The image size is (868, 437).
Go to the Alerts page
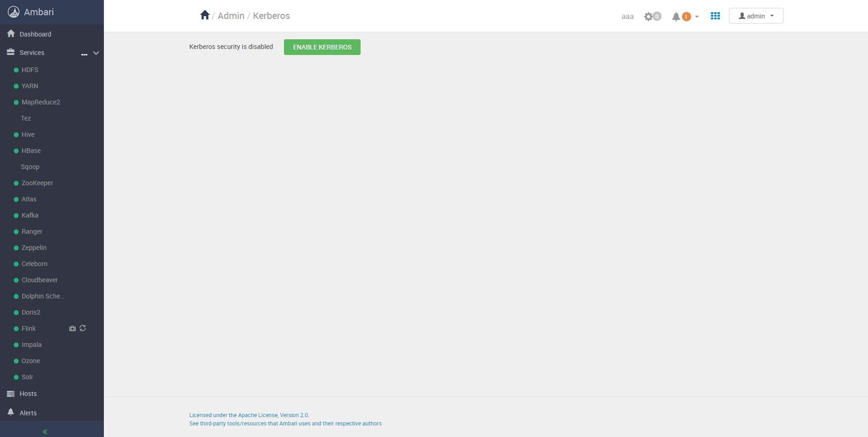coord(28,413)
